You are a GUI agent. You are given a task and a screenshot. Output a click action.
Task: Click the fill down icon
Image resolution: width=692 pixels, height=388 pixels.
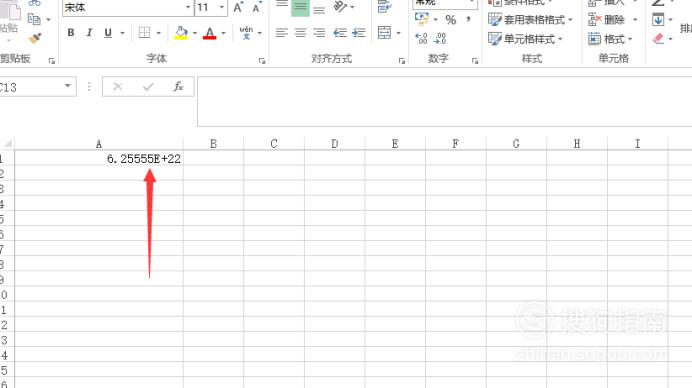pos(658,20)
